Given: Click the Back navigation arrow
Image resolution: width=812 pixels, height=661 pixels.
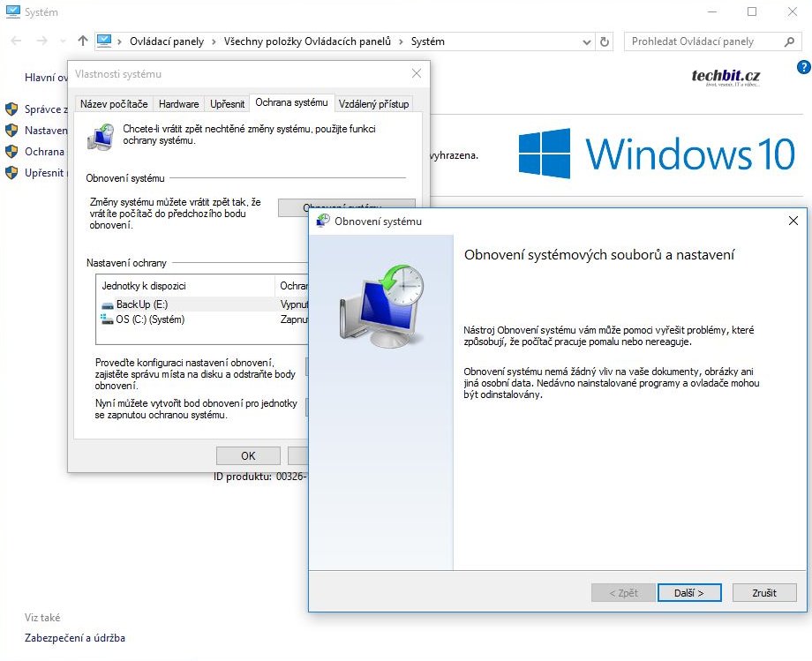Looking at the screenshot, I should [x=16, y=41].
